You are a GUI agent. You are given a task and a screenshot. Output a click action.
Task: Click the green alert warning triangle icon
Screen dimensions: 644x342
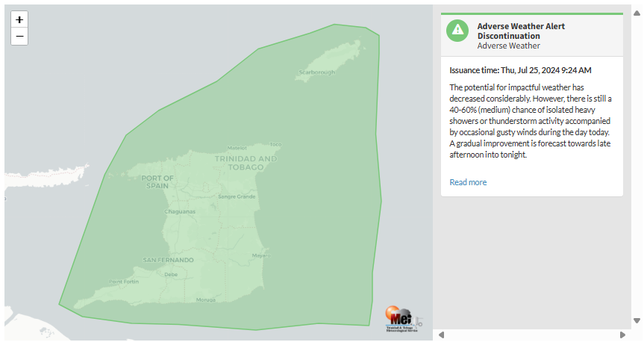point(457,31)
